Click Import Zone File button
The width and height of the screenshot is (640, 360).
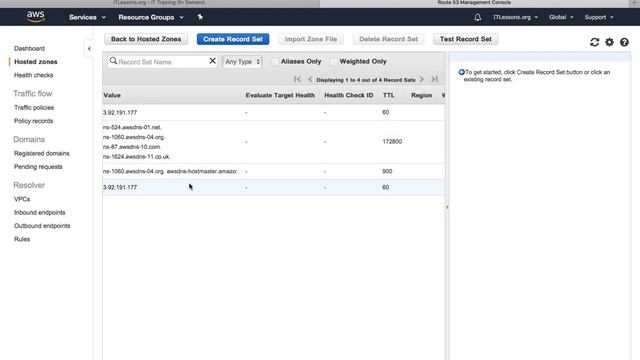pos(311,39)
